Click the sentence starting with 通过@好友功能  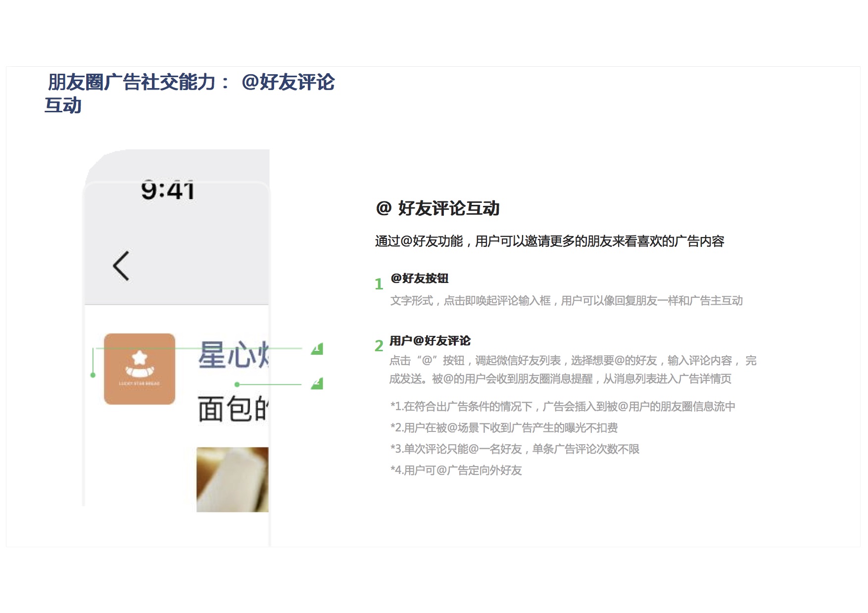click(549, 241)
